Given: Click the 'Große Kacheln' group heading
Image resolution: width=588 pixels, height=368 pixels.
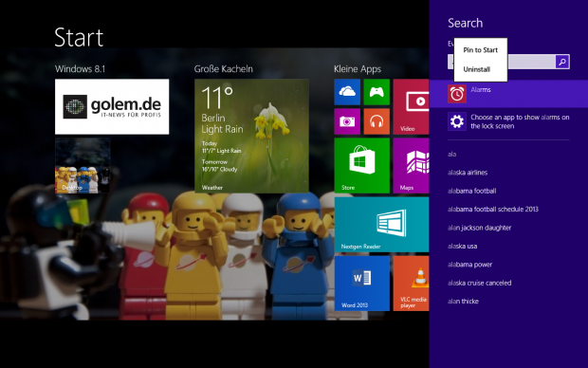Looking at the screenshot, I should [x=224, y=69].
